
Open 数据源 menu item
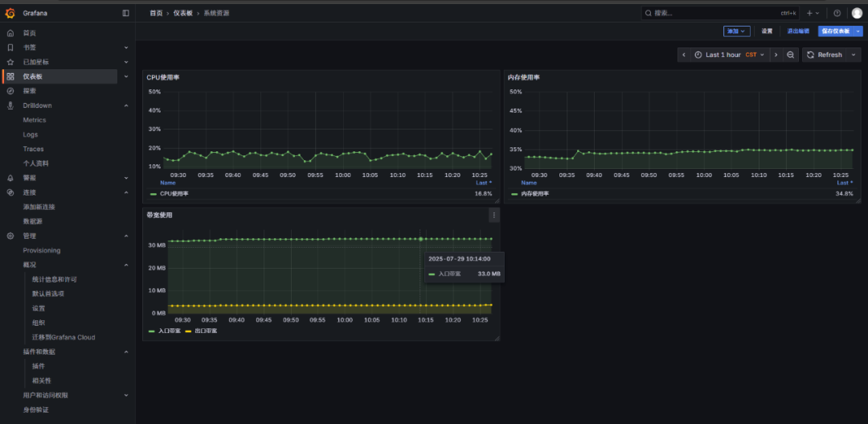coord(33,221)
